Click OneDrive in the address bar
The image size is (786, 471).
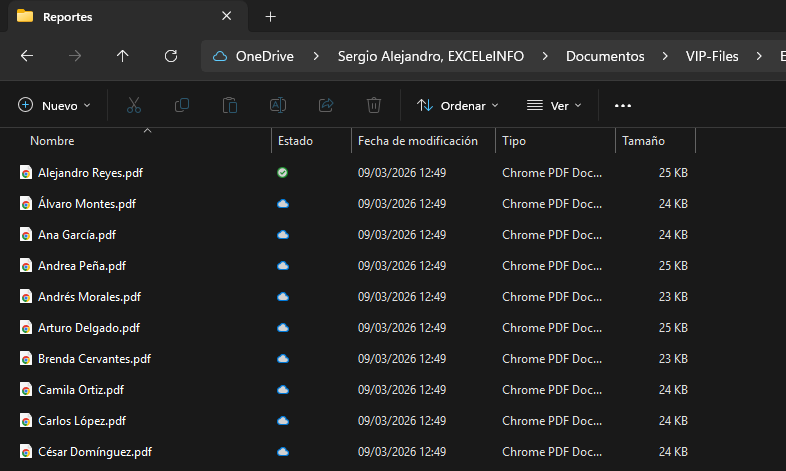[x=265, y=56]
